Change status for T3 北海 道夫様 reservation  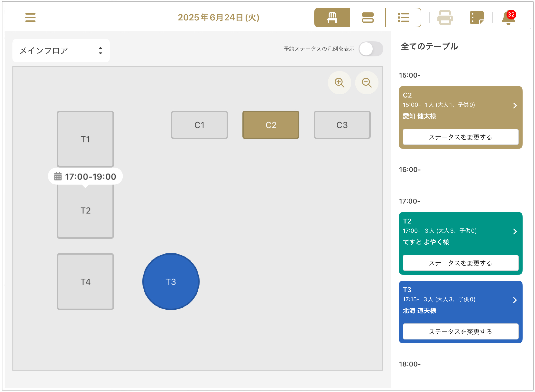461,332
